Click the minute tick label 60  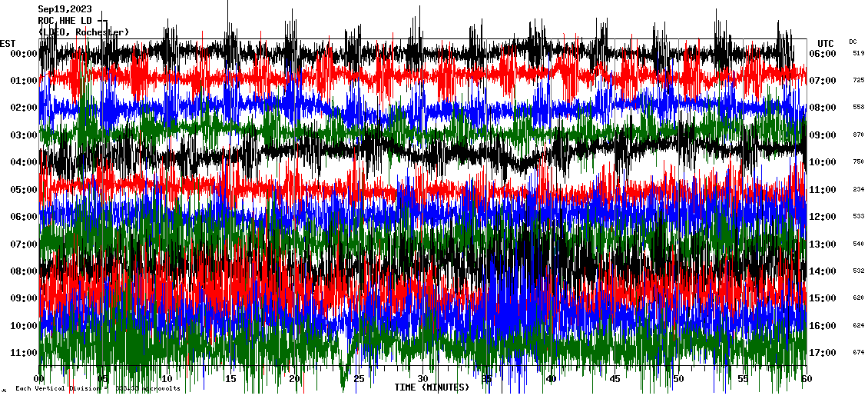807,379
